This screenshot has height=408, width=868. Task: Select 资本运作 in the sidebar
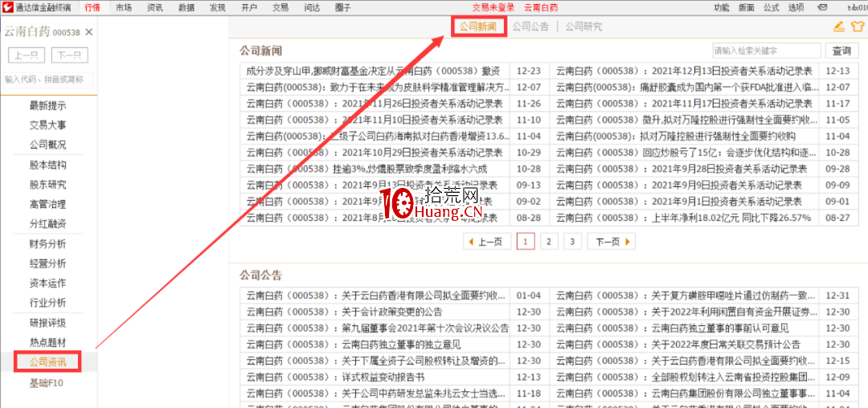[47, 283]
